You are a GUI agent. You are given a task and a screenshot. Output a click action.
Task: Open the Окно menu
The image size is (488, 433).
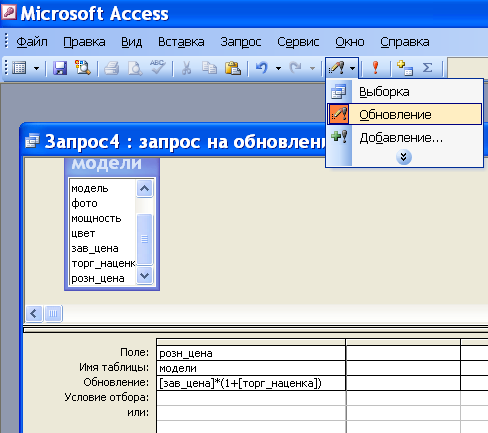[350, 42]
